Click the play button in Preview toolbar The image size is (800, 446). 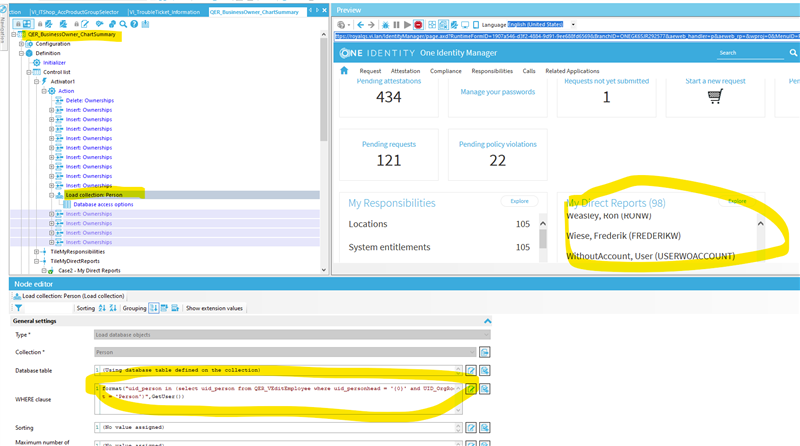[x=407, y=24]
